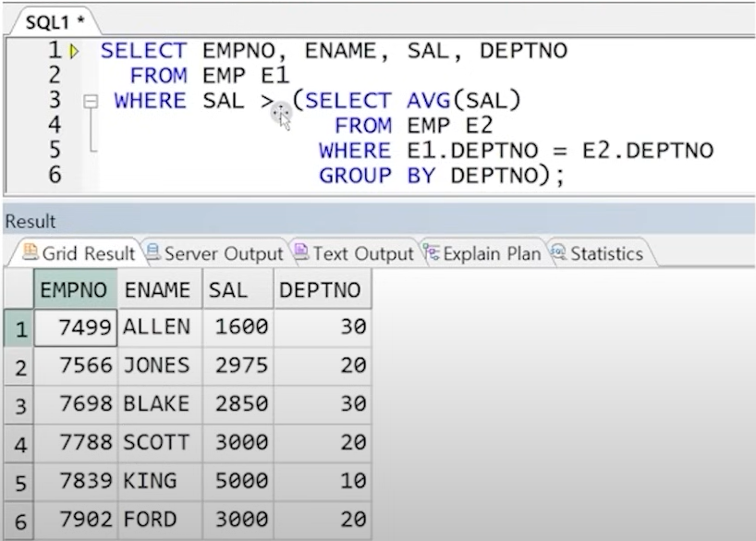Click GROUP keyword on line 6

(355, 176)
